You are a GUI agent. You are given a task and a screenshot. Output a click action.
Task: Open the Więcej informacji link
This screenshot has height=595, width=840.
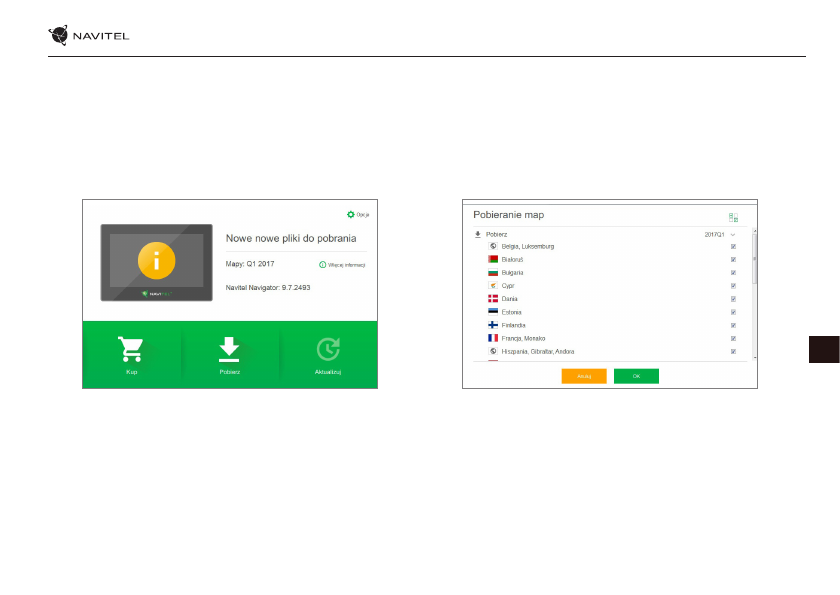tap(342, 265)
